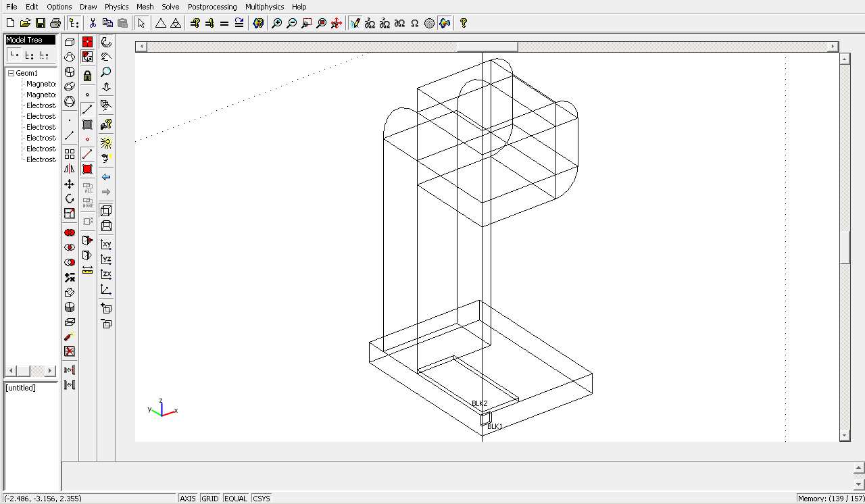
Task: Toggle the Mesh Mode round icon
Action: pyautogui.click(x=430, y=23)
